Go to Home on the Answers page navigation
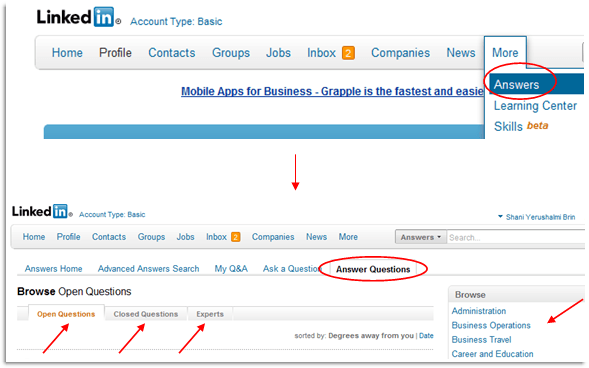Image resolution: width=589 pixels, height=368 pixels. 34,237
